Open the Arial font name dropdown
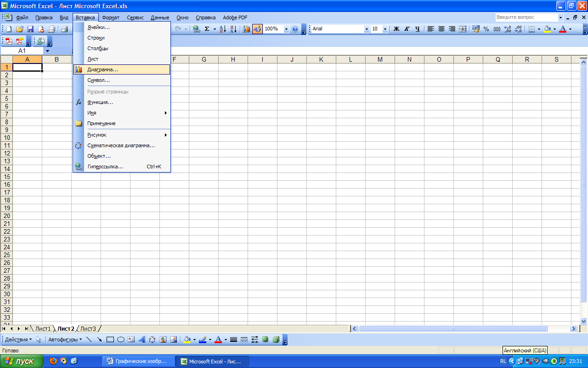588x368 pixels. [367, 29]
